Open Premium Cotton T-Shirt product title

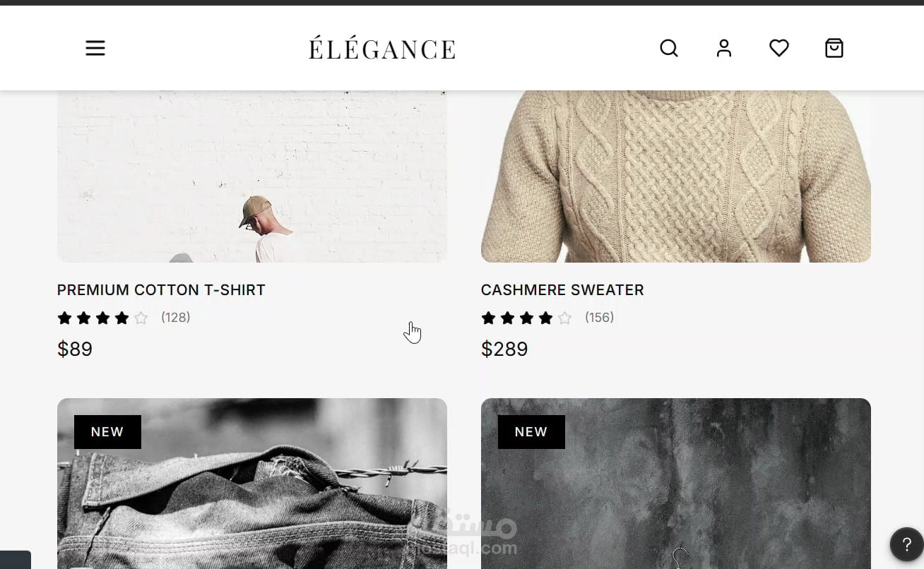pyautogui.click(x=161, y=290)
